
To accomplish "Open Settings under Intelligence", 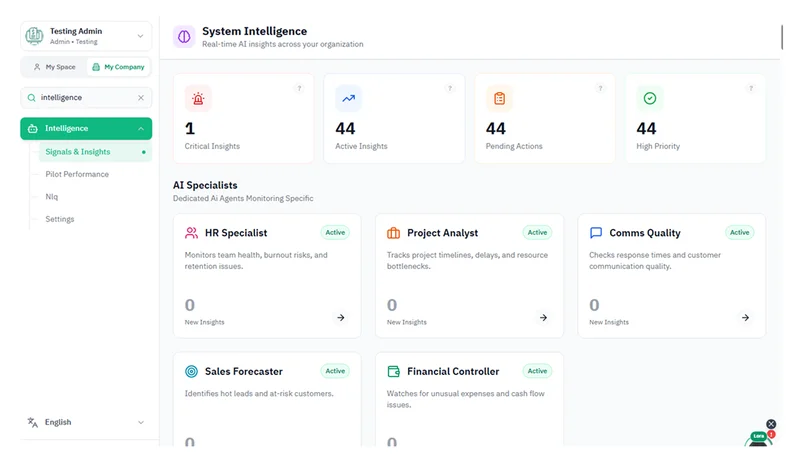I will click(x=60, y=219).
